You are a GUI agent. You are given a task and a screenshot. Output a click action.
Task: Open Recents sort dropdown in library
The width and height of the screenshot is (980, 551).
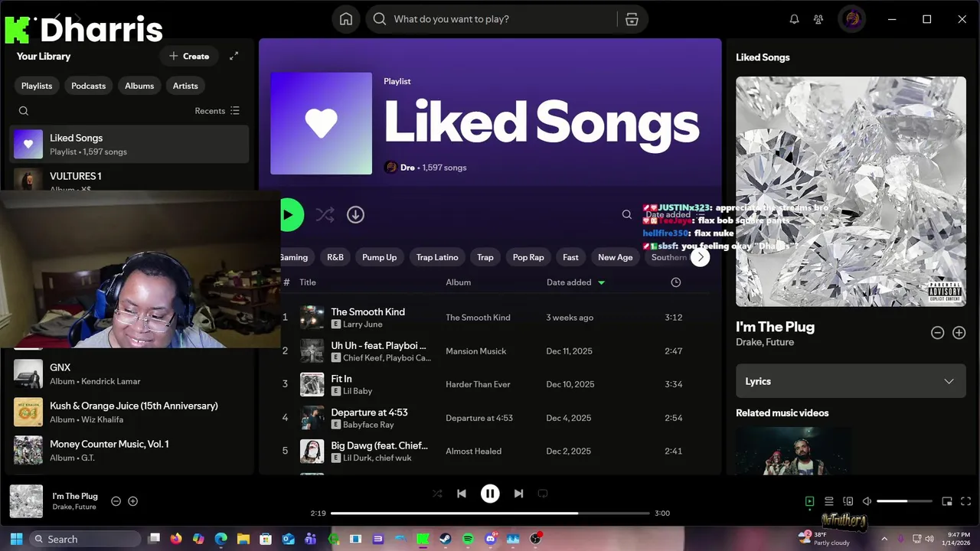click(x=217, y=111)
